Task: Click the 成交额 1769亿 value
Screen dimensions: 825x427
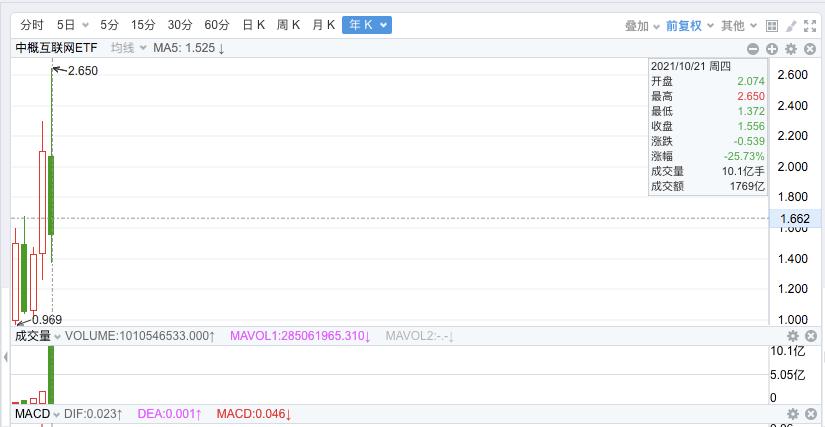Action: tap(748, 186)
